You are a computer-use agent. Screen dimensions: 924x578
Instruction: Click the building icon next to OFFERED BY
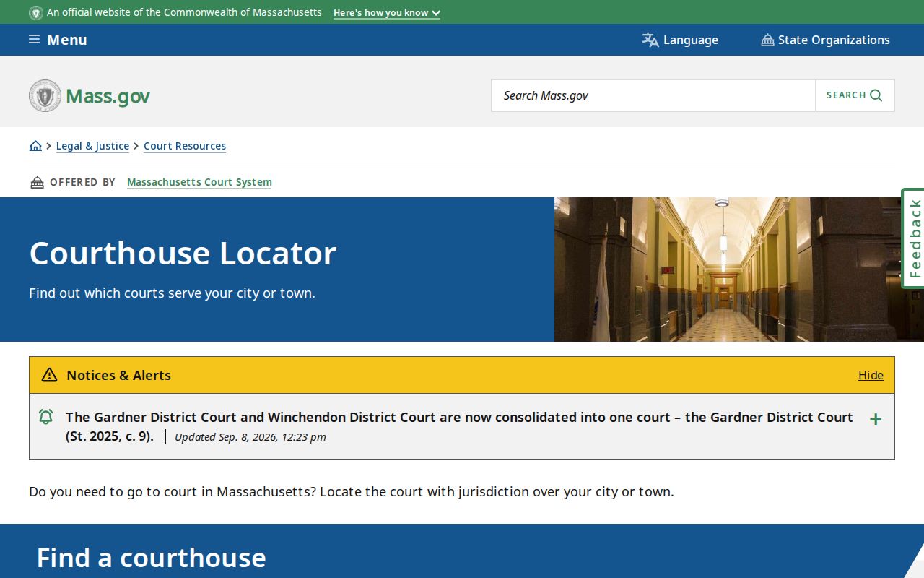[37, 182]
